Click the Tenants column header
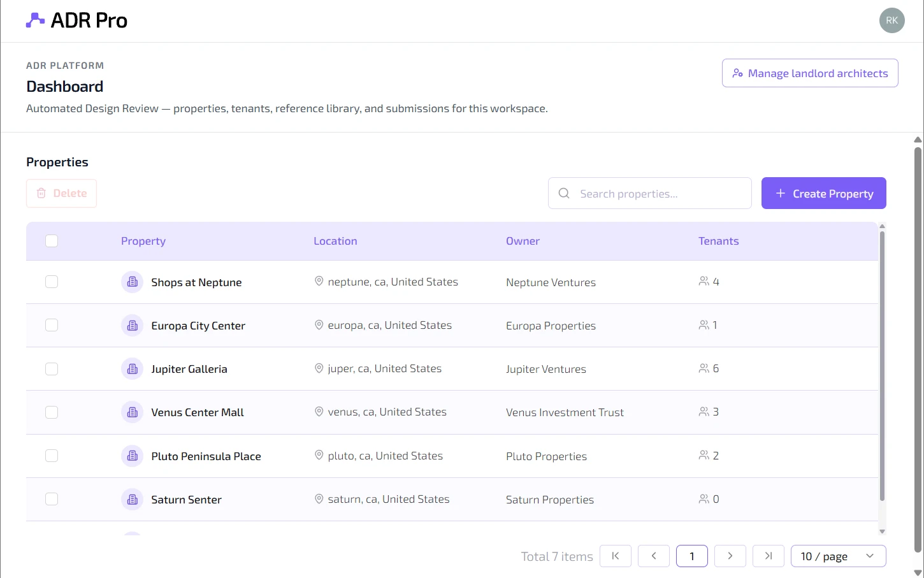 tap(719, 241)
